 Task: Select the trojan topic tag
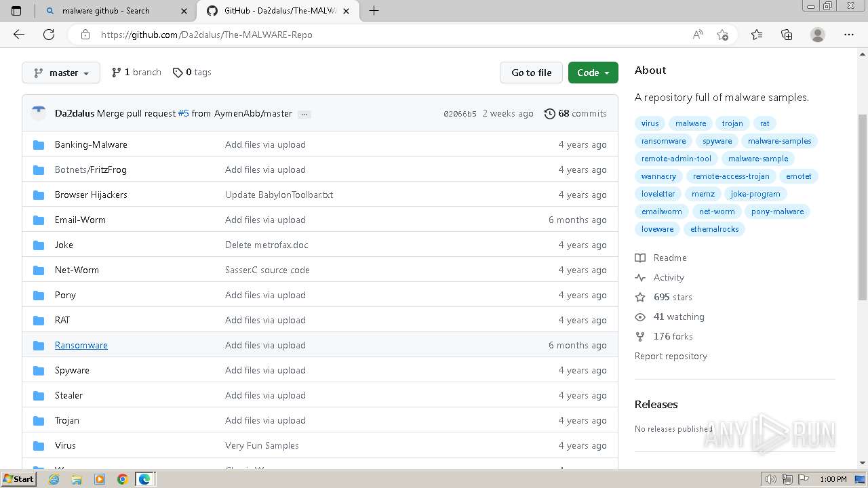[x=732, y=123]
